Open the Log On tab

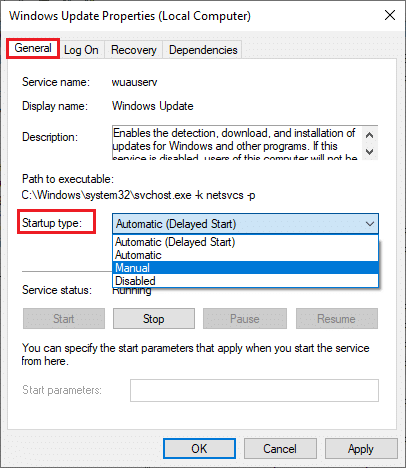81,50
